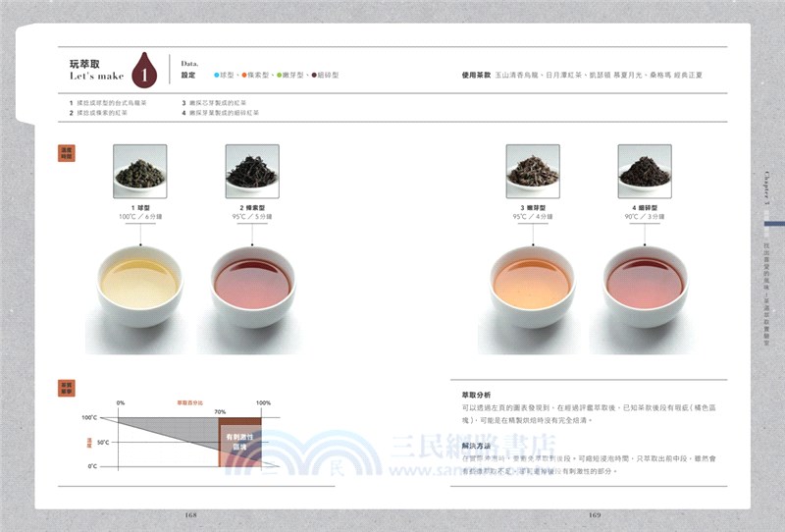Click the "95°C / 5分鐘" brewing value

tap(252, 216)
